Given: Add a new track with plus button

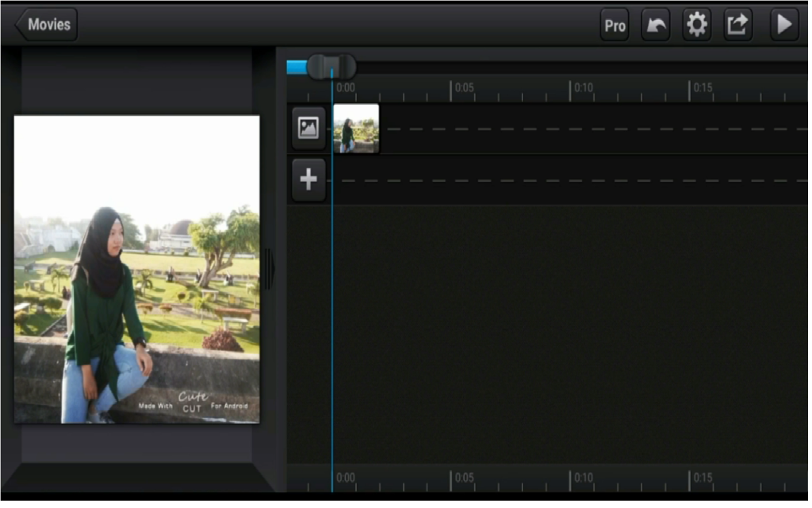Looking at the screenshot, I should tap(310, 180).
